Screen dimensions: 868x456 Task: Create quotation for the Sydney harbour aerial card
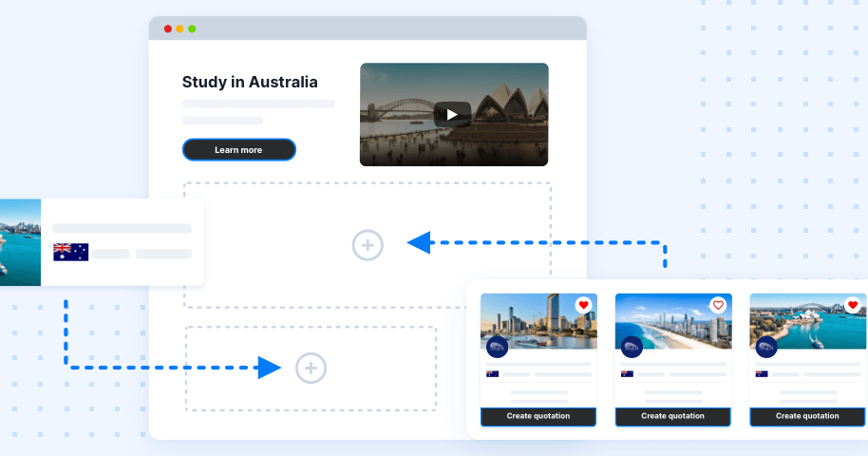(807, 416)
